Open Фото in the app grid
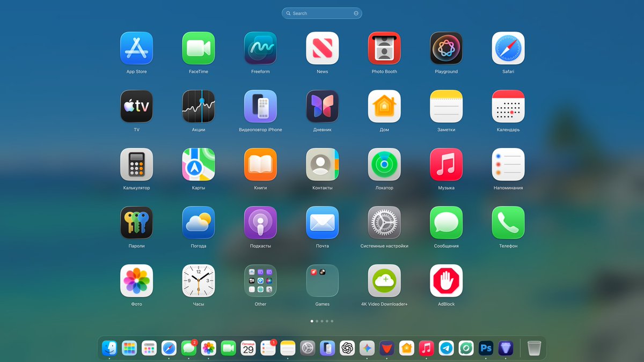 (136, 280)
